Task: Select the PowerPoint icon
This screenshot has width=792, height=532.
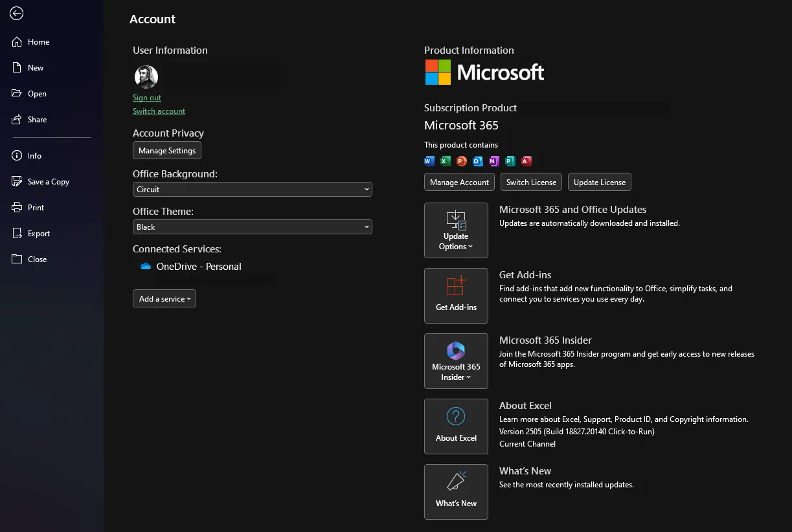Action: pos(461,161)
